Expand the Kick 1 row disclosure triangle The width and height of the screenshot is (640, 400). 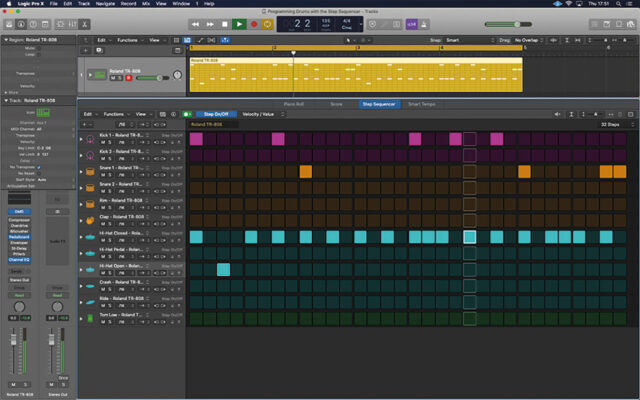pos(81,139)
